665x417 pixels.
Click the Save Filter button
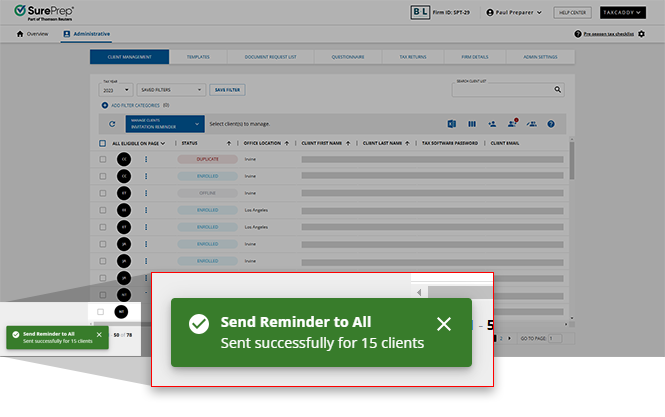227,90
